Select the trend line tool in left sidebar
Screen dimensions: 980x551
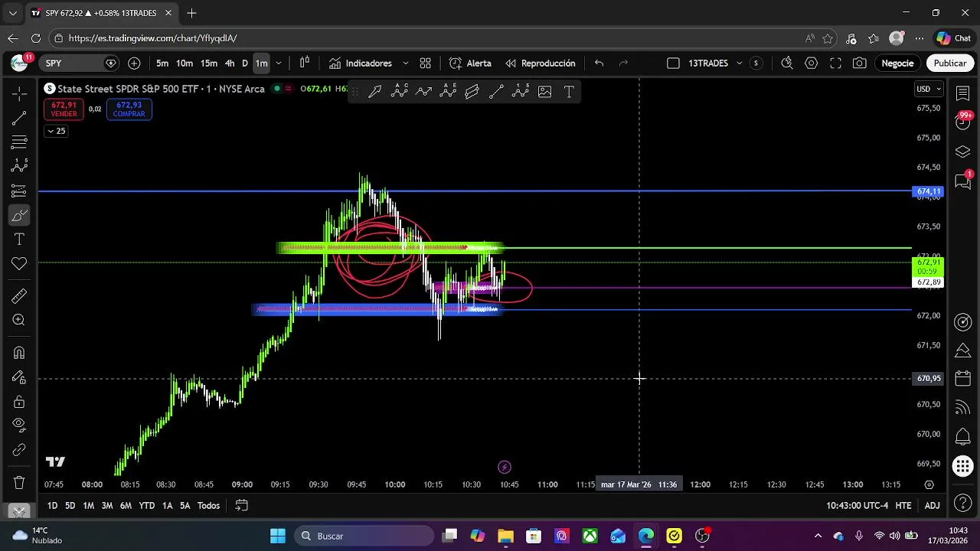coord(19,118)
